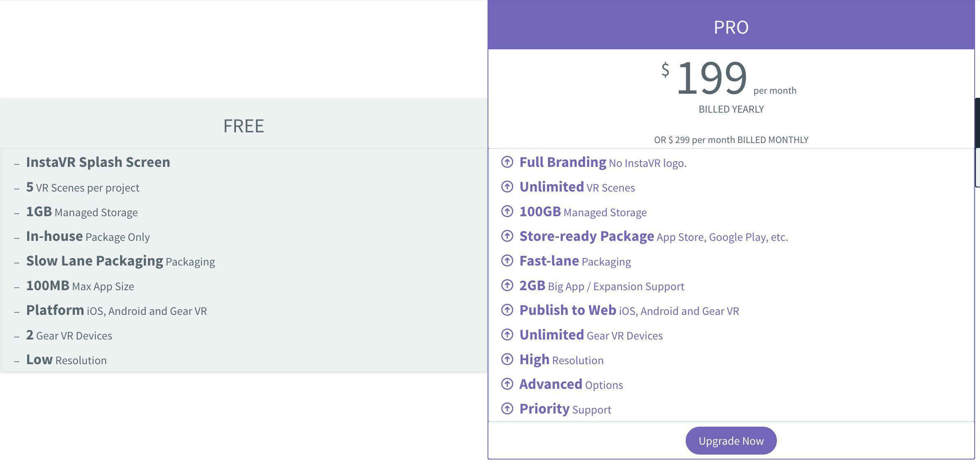
Task: Click the up-arrow icon next to Priority Support
Action: pos(507,409)
